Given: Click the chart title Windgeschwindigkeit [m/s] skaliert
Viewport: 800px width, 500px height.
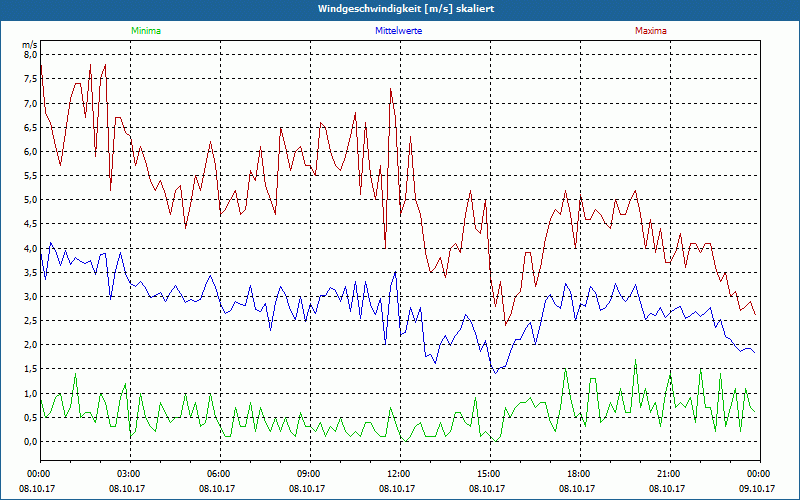Looking at the screenshot, I should [x=406, y=9].
